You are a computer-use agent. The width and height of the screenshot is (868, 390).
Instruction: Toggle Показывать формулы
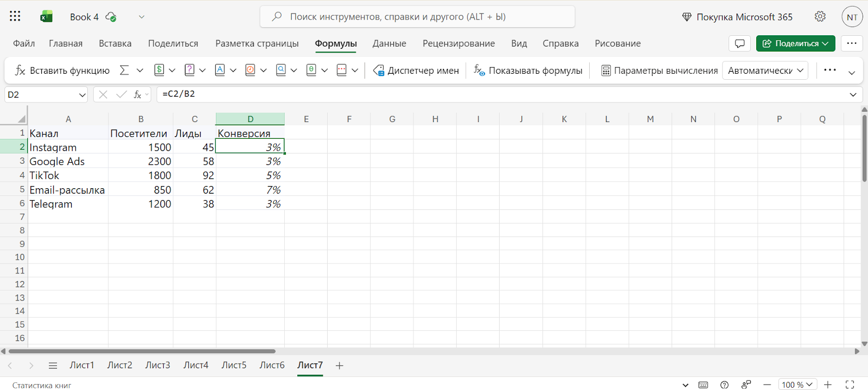pos(528,71)
